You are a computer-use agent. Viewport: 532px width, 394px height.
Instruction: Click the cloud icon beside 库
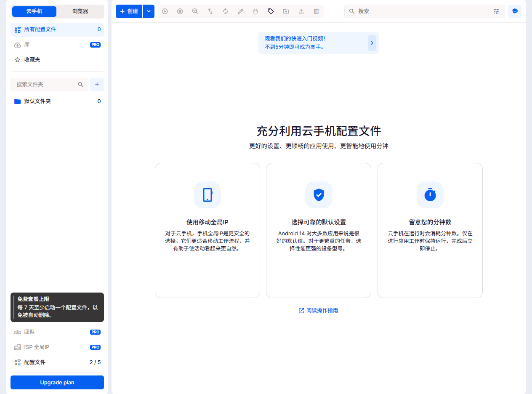pos(17,45)
